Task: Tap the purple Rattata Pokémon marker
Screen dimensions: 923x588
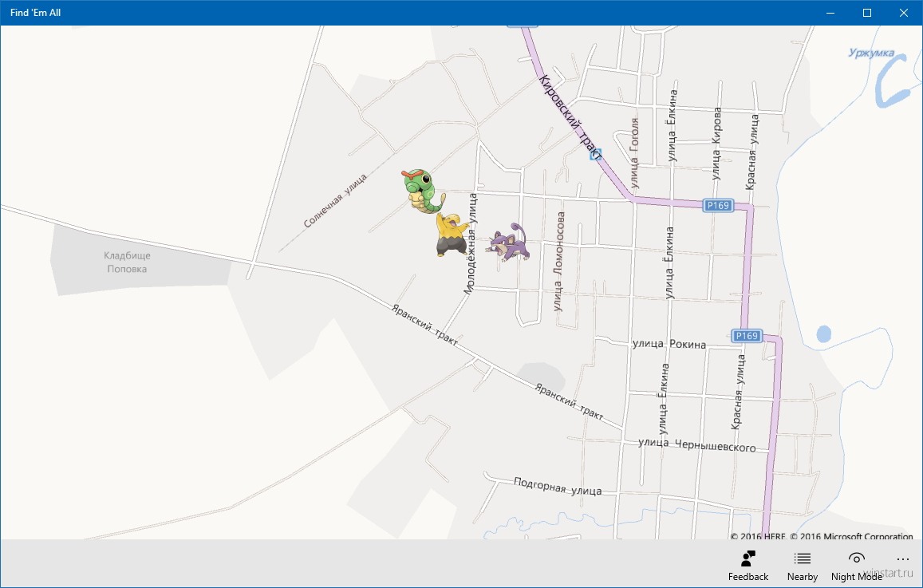Action: (x=511, y=243)
